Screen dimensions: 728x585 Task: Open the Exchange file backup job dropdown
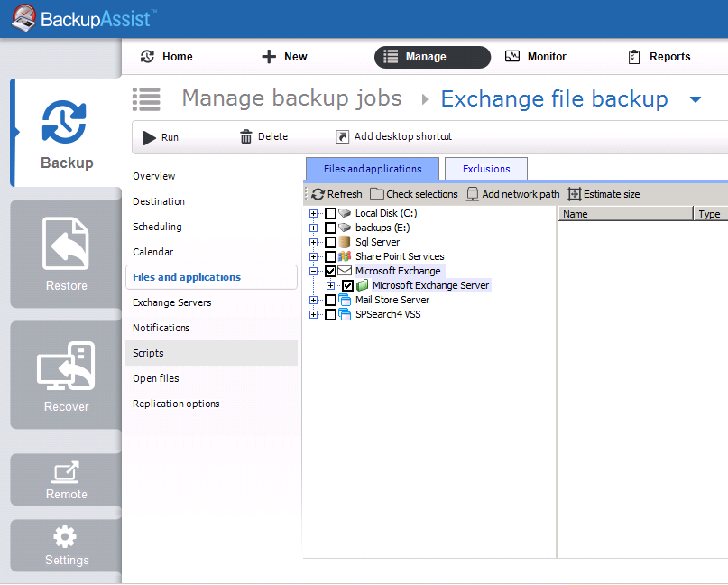click(x=695, y=99)
